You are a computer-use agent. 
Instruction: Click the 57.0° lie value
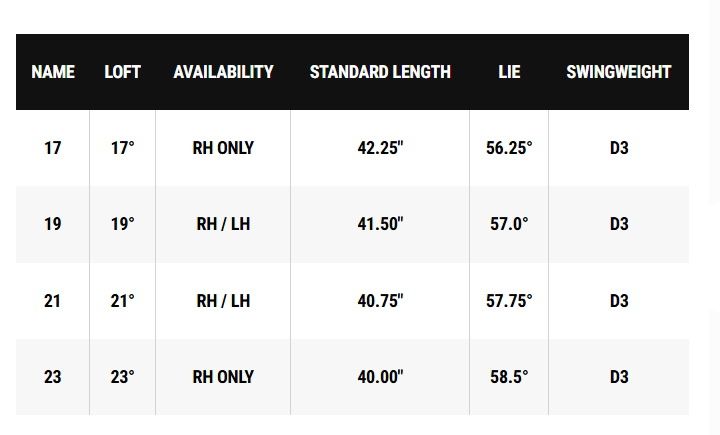pos(509,224)
